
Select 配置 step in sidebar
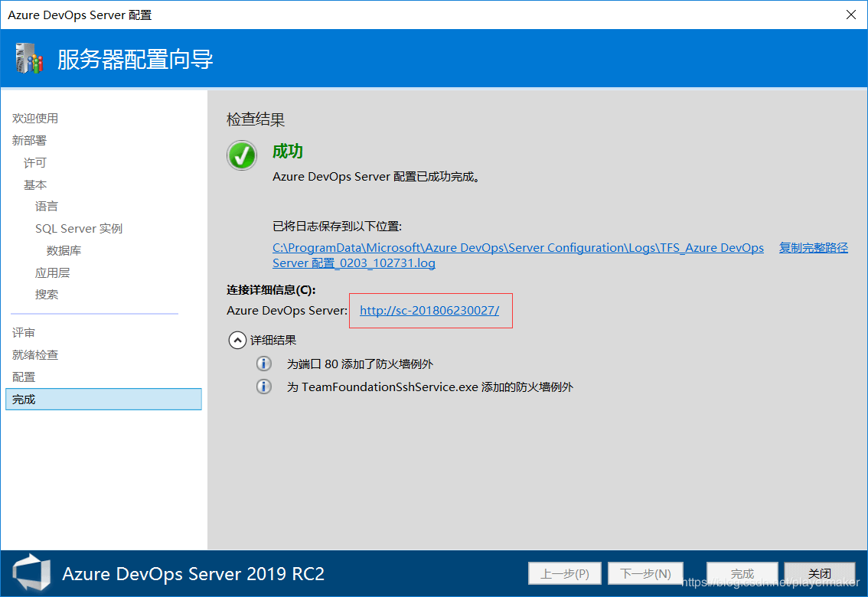(x=23, y=377)
